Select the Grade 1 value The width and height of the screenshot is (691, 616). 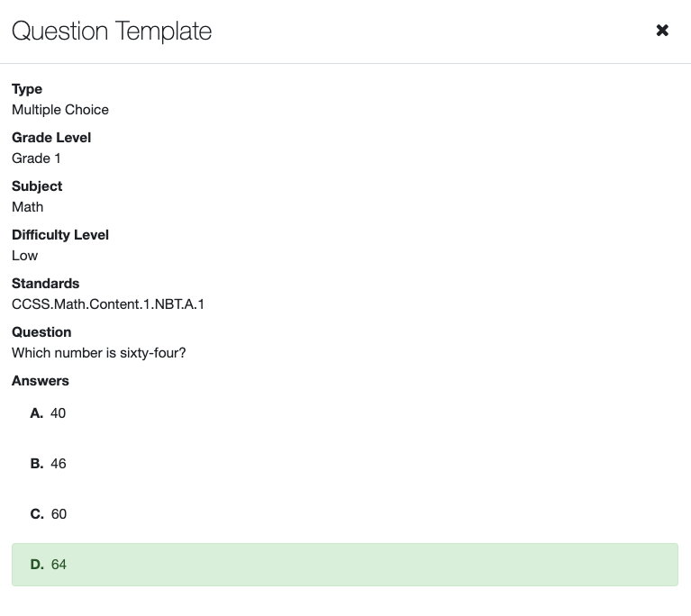coord(36,159)
